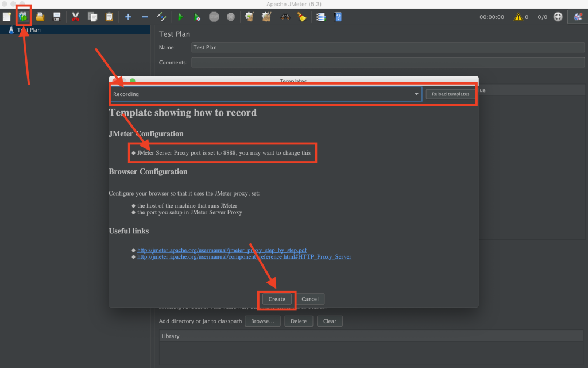
Task: Click the 00:00:00 elapsed timer
Action: tap(492, 17)
